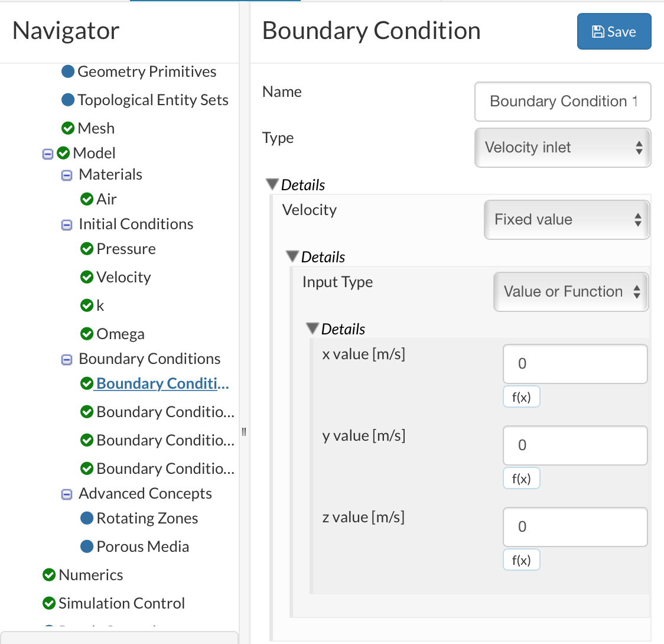The height and width of the screenshot is (644, 664).
Task: Click the blue dot beside Porous Media
Action: click(x=87, y=547)
